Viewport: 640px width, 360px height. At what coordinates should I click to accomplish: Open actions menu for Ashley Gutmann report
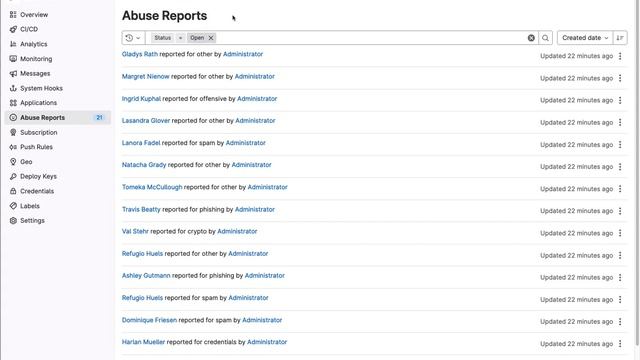click(620, 278)
